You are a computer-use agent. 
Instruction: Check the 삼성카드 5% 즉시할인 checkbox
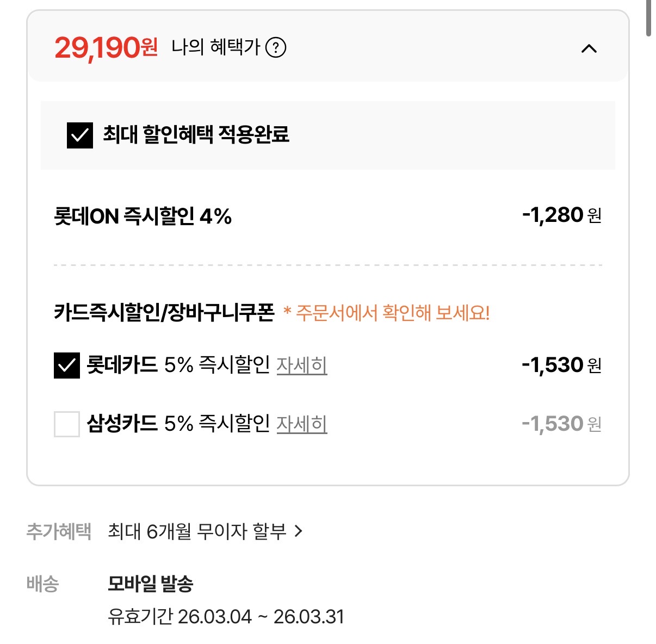point(67,424)
